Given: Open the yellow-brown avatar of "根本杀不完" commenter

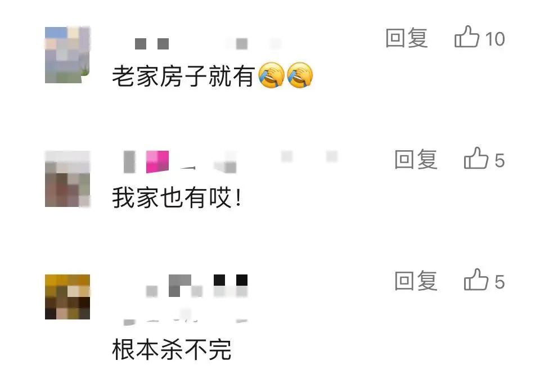Looking at the screenshot, I should coord(67,297).
